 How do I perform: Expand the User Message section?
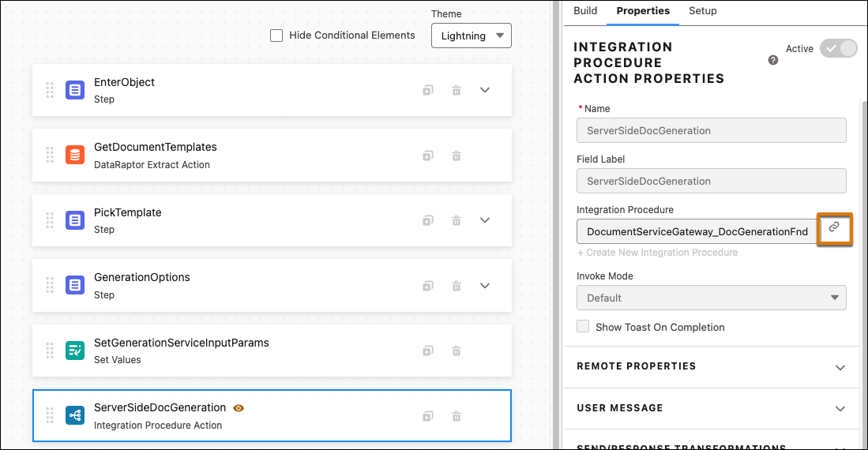tap(711, 408)
